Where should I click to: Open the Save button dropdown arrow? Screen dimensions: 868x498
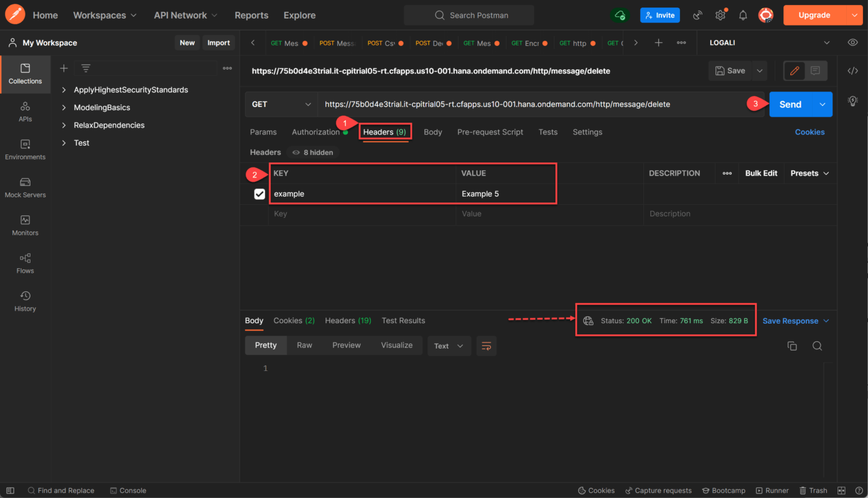(x=760, y=71)
